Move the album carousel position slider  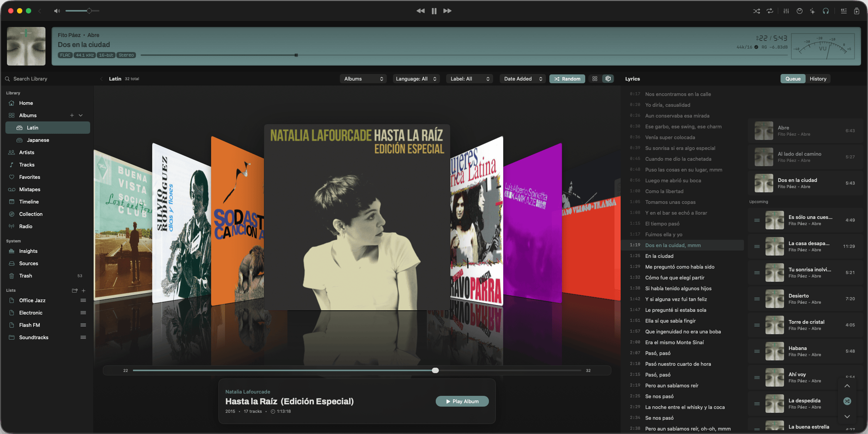coord(357,370)
